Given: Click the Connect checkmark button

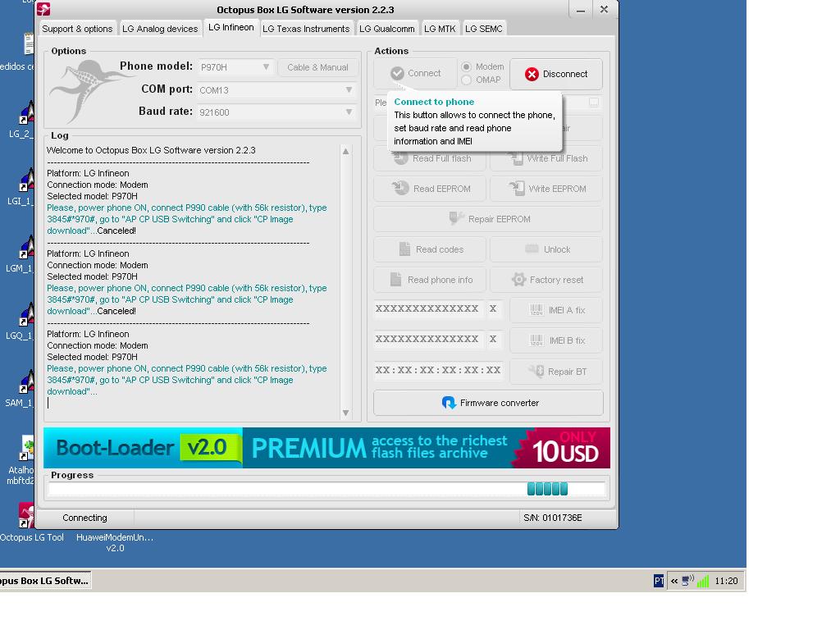Looking at the screenshot, I should (x=415, y=73).
